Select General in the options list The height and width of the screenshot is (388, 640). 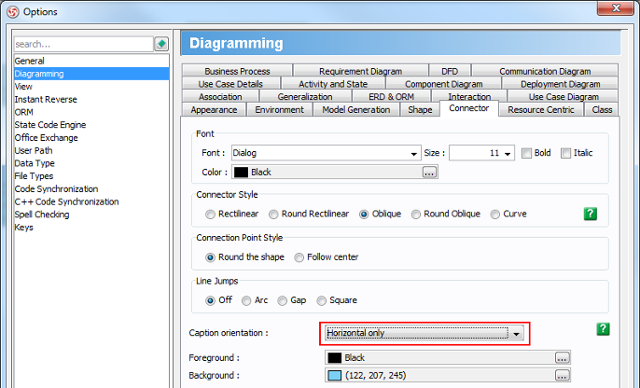(x=91, y=61)
